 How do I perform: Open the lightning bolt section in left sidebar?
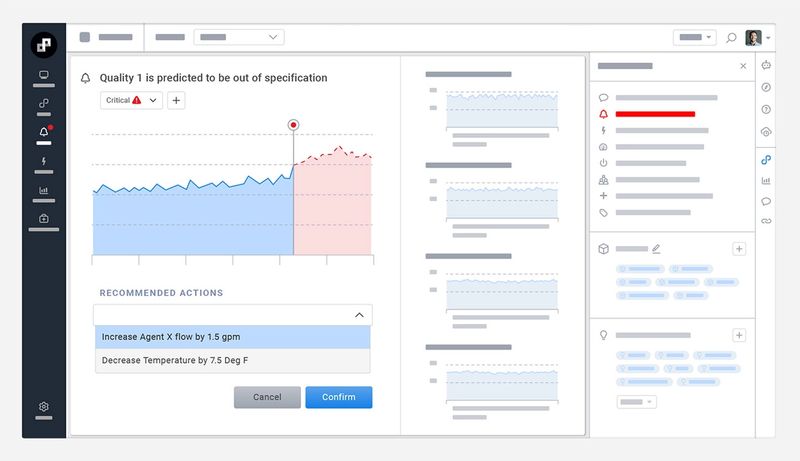[43, 161]
